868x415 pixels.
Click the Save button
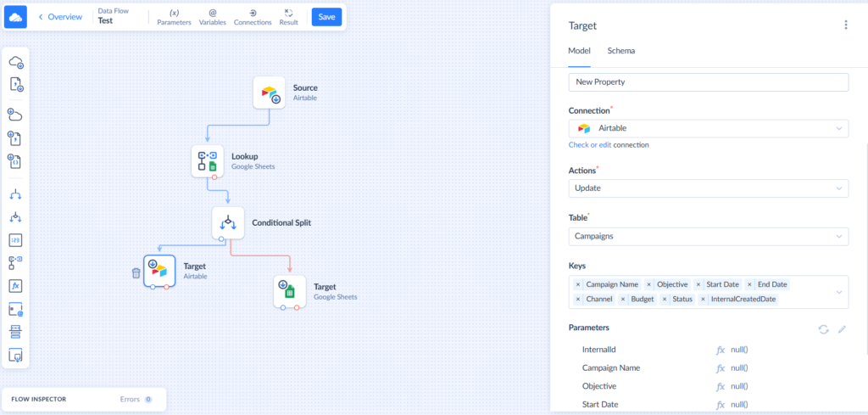point(326,17)
